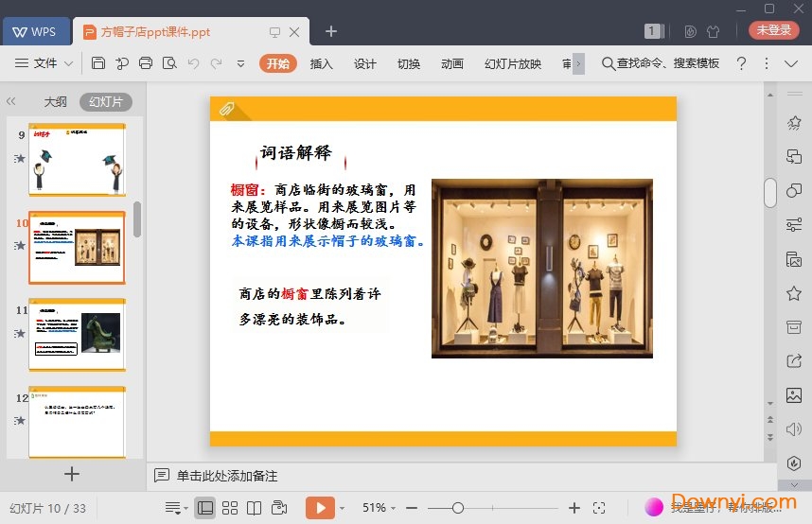
Task: Click the shop window photo on slide
Action: tap(541, 269)
